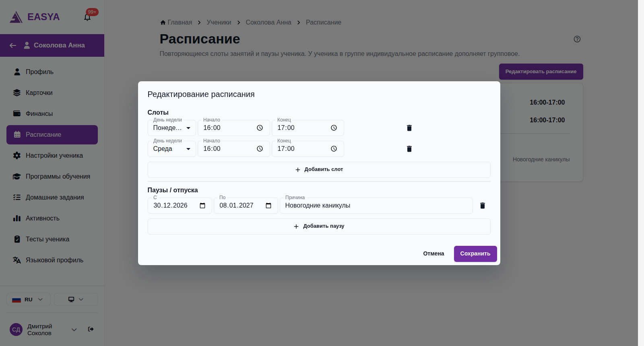Open time picker for Понедельник start time
This screenshot has height=346, width=644.
click(x=260, y=128)
